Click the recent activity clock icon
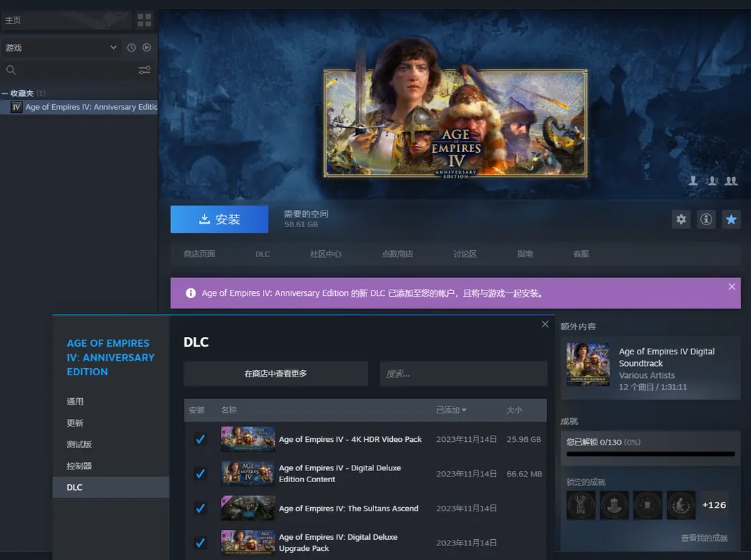This screenshot has width=751, height=560. [x=131, y=47]
